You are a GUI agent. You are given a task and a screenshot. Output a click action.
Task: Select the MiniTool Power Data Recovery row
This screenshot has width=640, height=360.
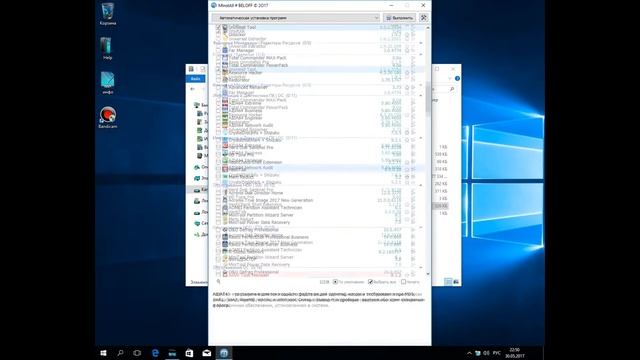pyautogui.click(x=318, y=222)
